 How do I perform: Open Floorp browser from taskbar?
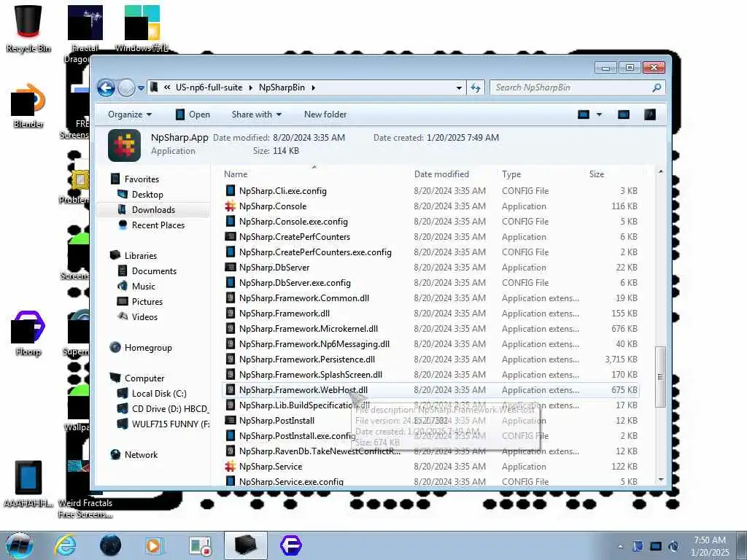(x=290, y=545)
